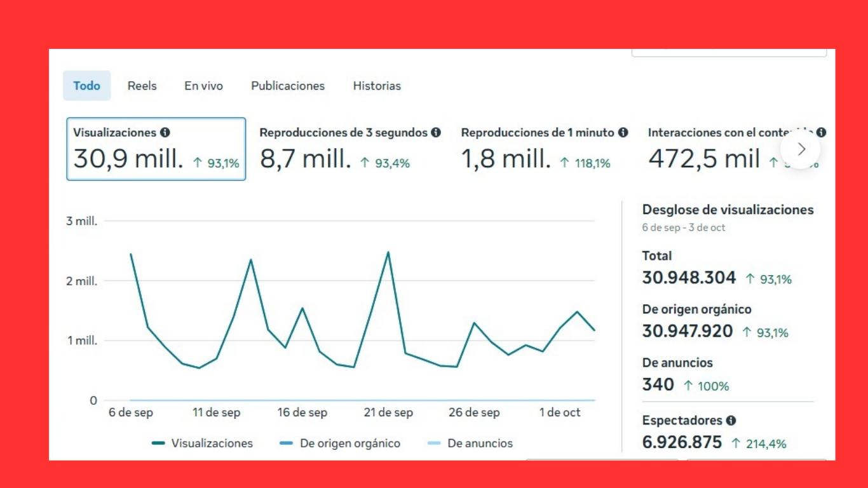
Task: Toggle De origen orgánico legend series
Action: pyautogui.click(x=340, y=444)
